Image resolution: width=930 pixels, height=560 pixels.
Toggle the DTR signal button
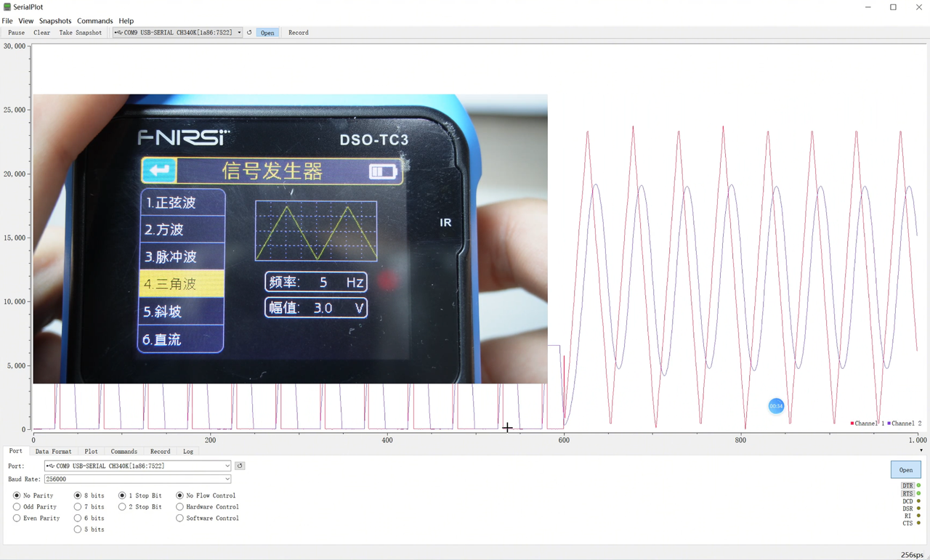[907, 485]
